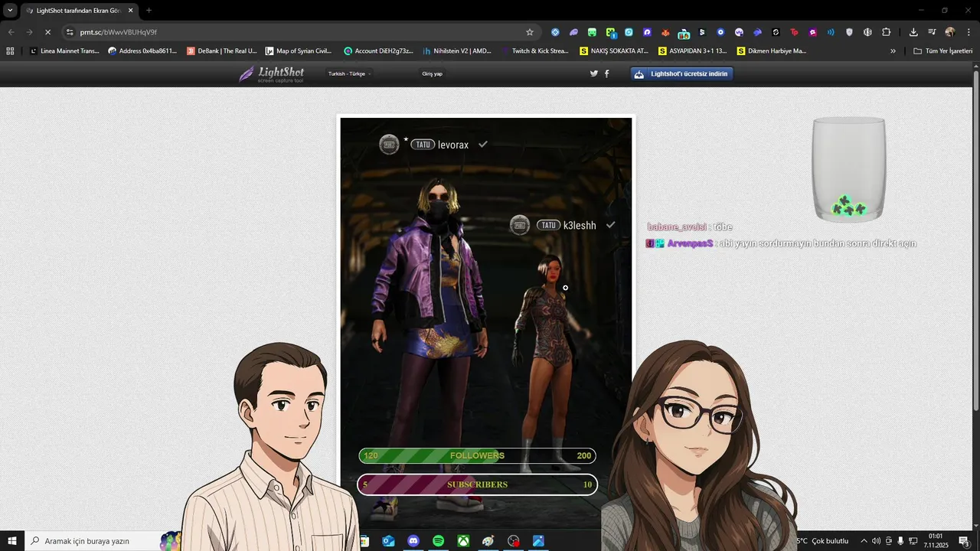Close the LightShot tab

coord(130,11)
